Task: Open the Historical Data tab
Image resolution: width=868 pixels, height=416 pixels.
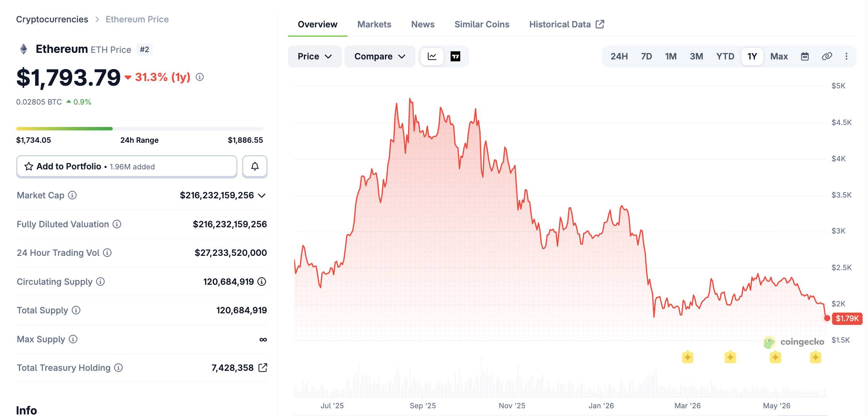Action: pos(566,24)
